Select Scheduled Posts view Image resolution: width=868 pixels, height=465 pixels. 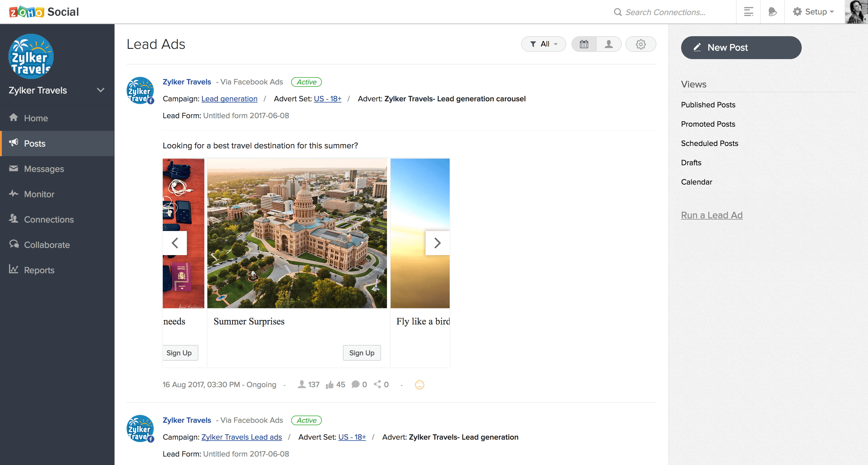709,144
